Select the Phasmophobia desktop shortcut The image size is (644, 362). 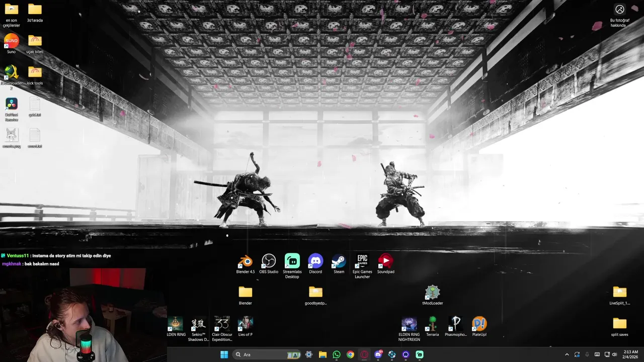pos(456,327)
